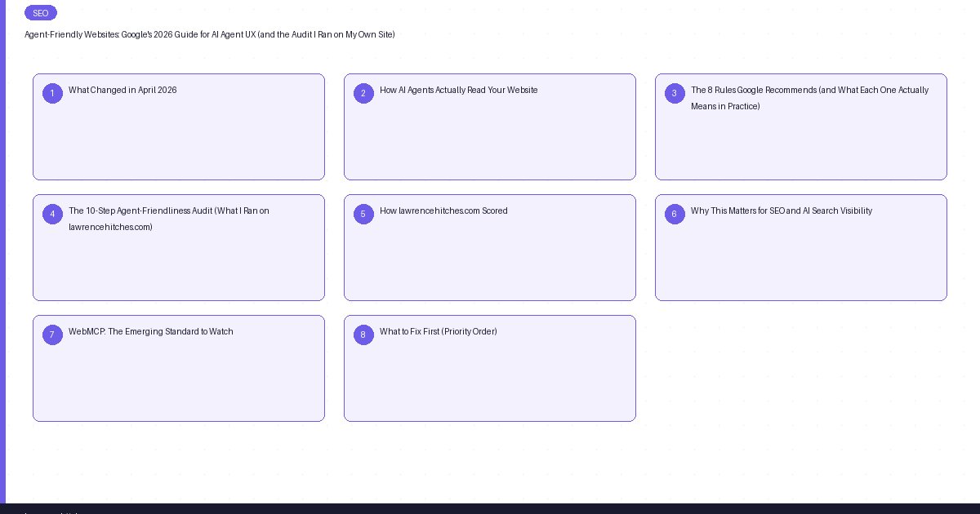Click the number 4 circle badge
Screen dimensions: 980x514
tap(52, 214)
